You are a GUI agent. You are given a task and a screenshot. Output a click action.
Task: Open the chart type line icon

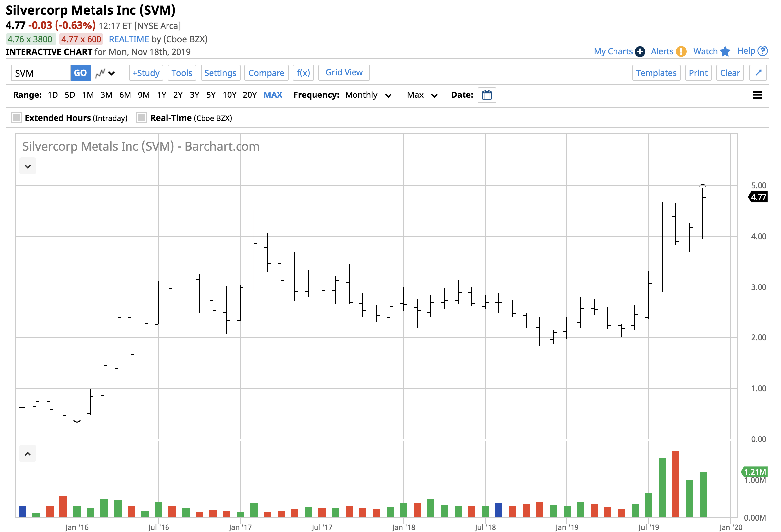tap(100, 73)
